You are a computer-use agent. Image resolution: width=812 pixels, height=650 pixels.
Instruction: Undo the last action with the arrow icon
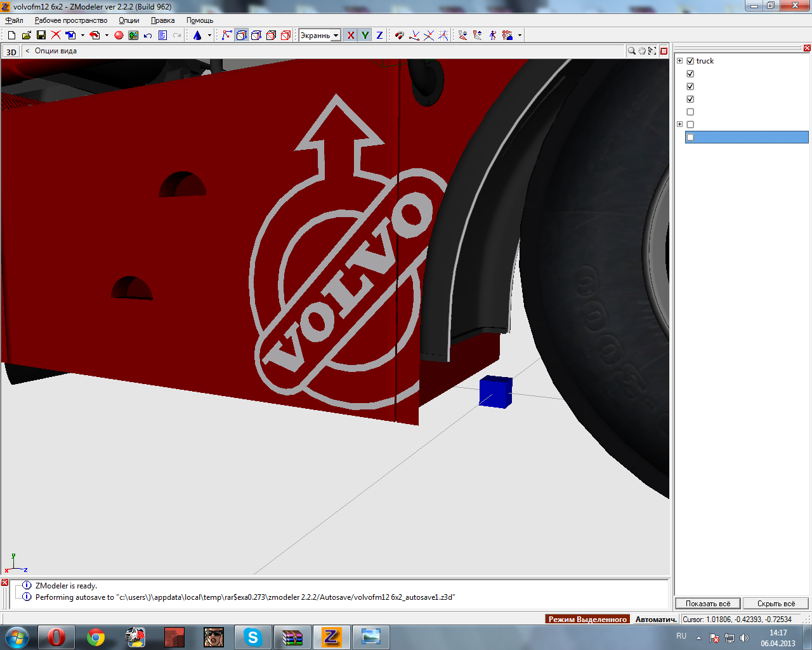point(148,36)
